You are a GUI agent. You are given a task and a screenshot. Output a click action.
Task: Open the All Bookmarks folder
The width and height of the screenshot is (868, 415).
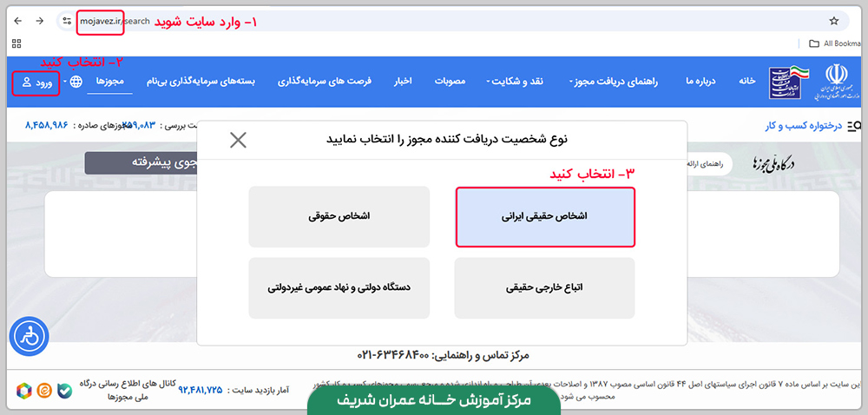coord(834,43)
